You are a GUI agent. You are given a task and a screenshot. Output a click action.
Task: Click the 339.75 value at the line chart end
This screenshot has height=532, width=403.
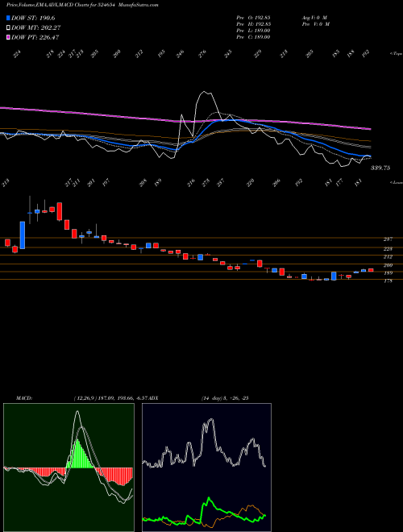click(x=380, y=168)
